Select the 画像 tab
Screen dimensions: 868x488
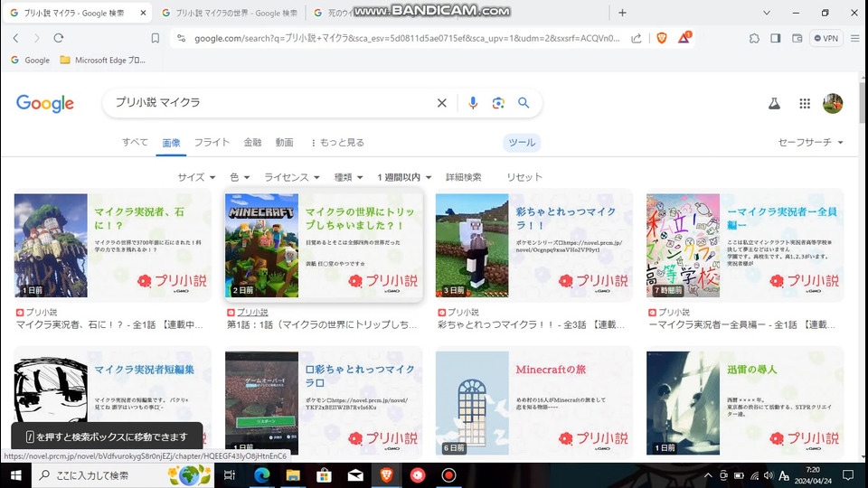171,143
